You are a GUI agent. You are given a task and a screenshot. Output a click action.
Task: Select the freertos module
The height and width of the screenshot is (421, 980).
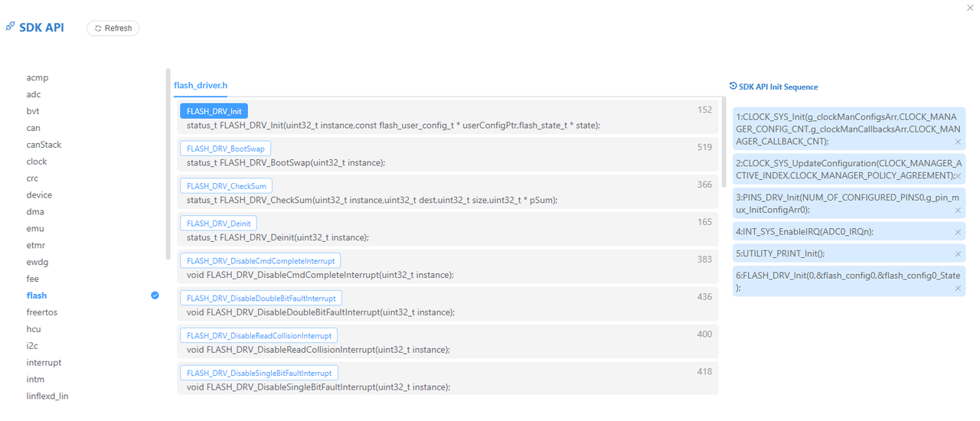coord(42,312)
